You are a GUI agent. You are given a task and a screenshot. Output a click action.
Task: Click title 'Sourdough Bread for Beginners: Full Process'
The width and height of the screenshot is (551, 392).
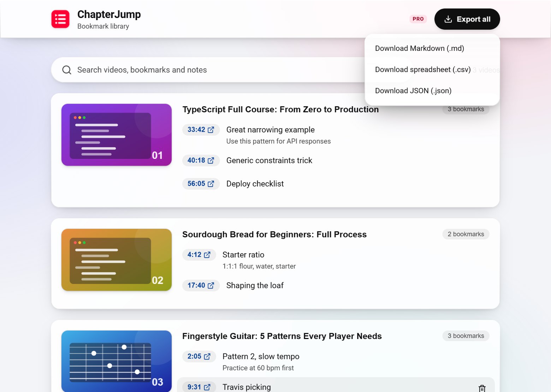click(274, 234)
